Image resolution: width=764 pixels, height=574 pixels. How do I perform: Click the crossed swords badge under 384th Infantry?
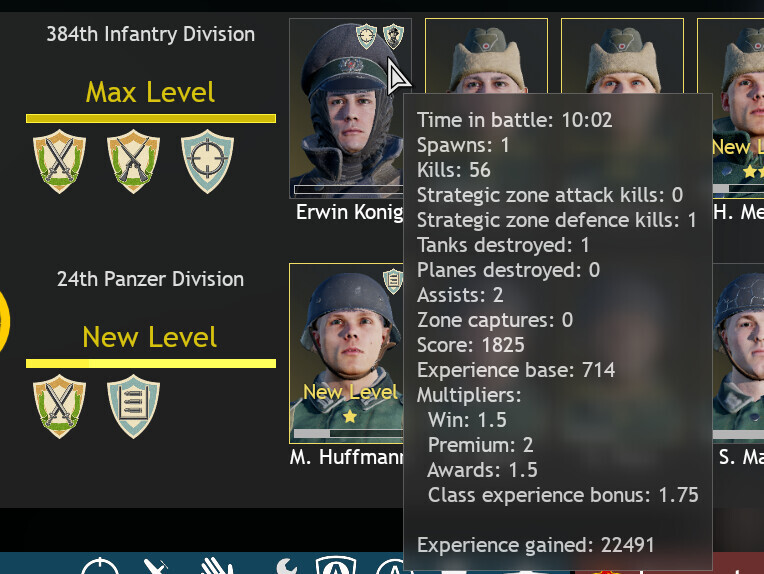pos(59,161)
